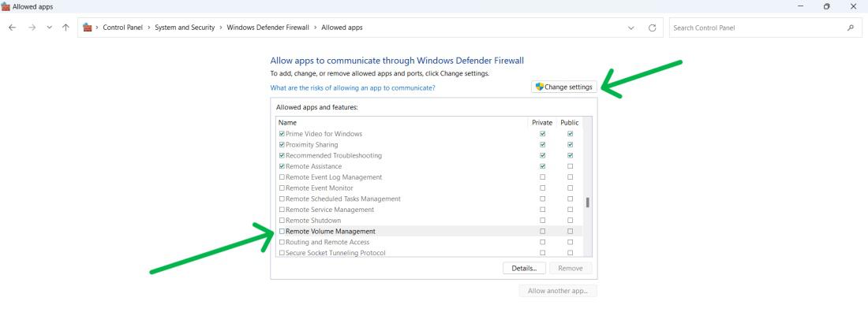Expand the address bar history dropdown
This screenshot has height=327, width=868.
coord(630,28)
